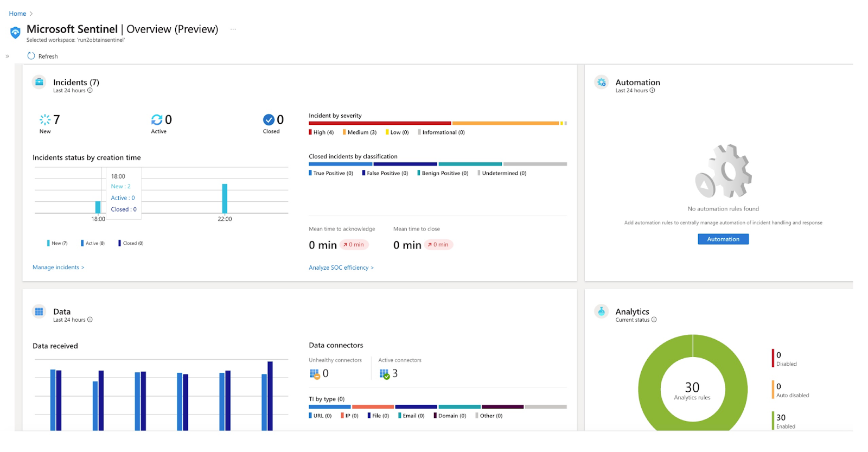Click the Unhealthy connectors count 0
The width and height of the screenshot is (868, 452).
point(325,373)
